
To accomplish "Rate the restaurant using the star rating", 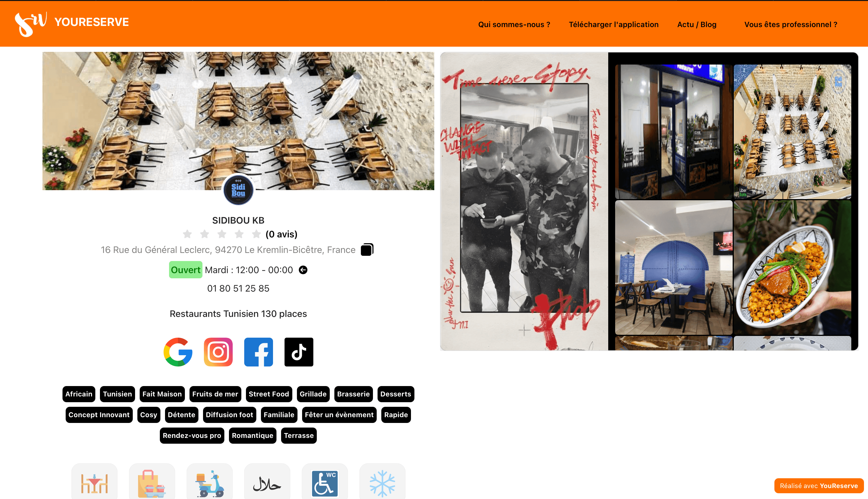I will (222, 234).
